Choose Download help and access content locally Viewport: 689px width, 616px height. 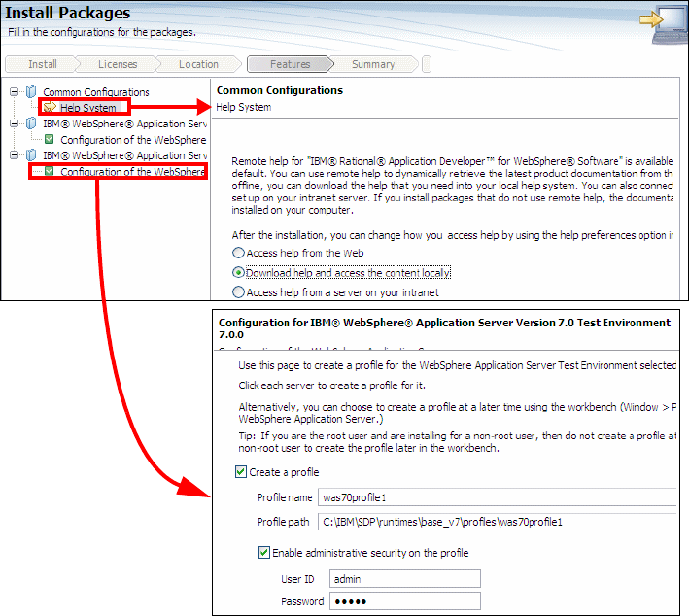238,272
